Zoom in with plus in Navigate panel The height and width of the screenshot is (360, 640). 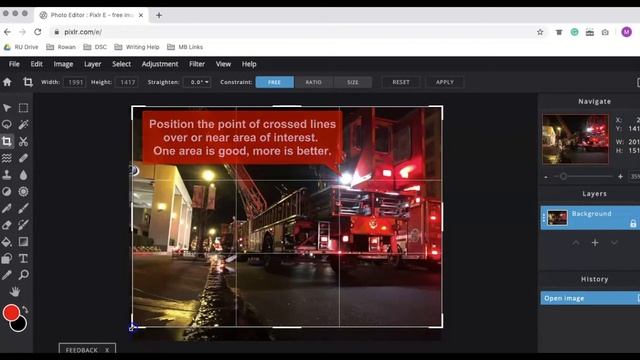(620, 177)
